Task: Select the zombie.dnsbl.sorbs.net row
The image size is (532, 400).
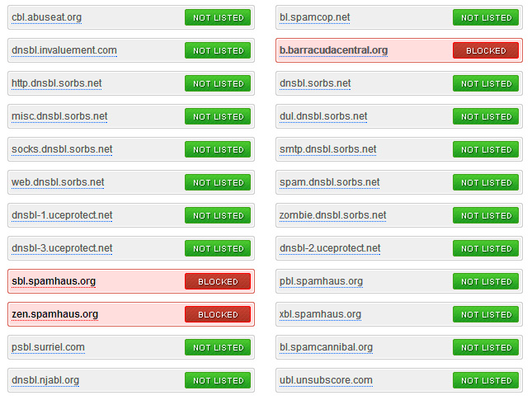Action: pyautogui.click(x=399, y=215)
